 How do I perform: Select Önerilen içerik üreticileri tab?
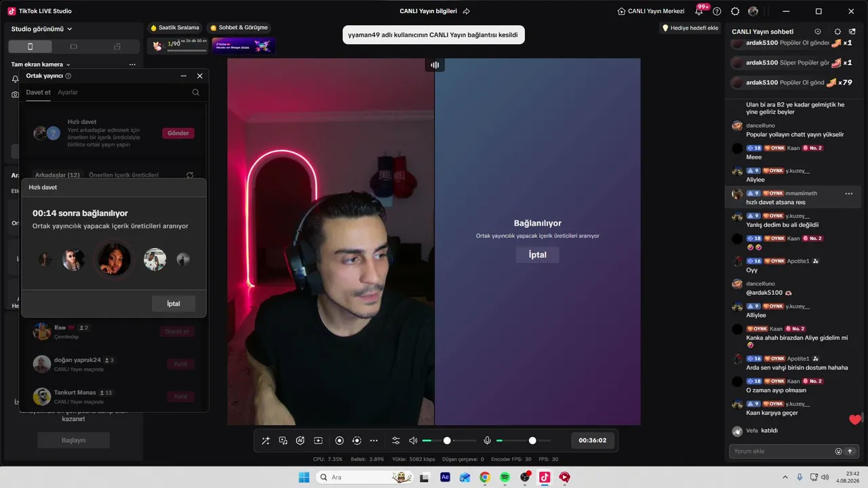click(124, 175)
